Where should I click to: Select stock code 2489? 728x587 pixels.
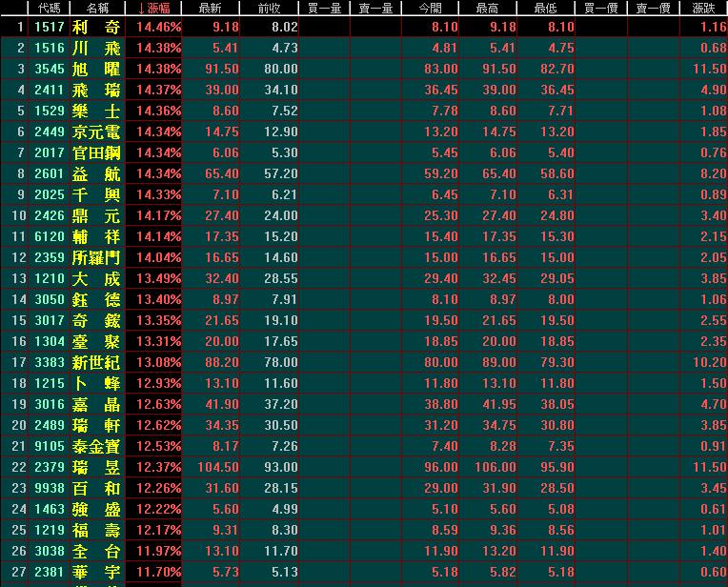[x=50, y=425]
